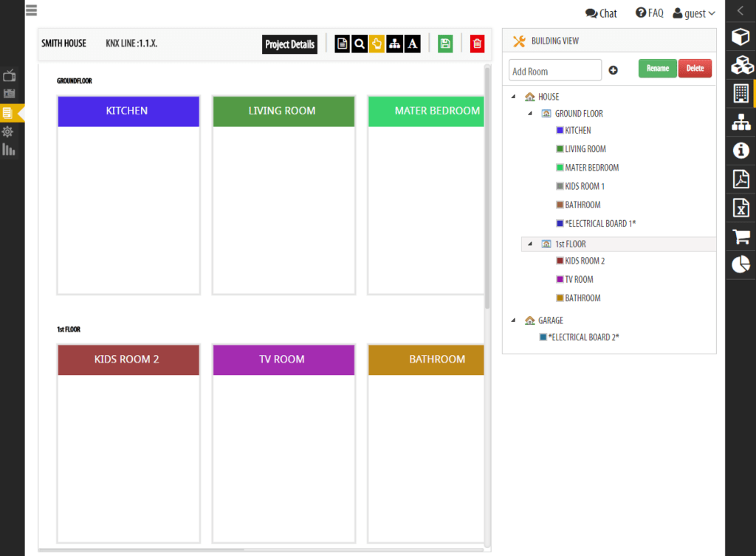Open the hamburger menu at top left
The height and width of the screenshot is (556, 756).
pos(31,10)
